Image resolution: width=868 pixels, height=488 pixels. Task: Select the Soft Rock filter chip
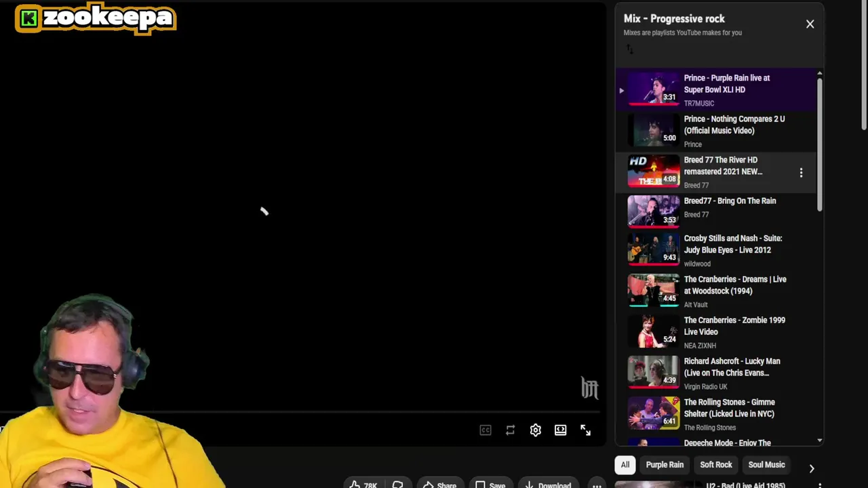(x=716, y=465)
